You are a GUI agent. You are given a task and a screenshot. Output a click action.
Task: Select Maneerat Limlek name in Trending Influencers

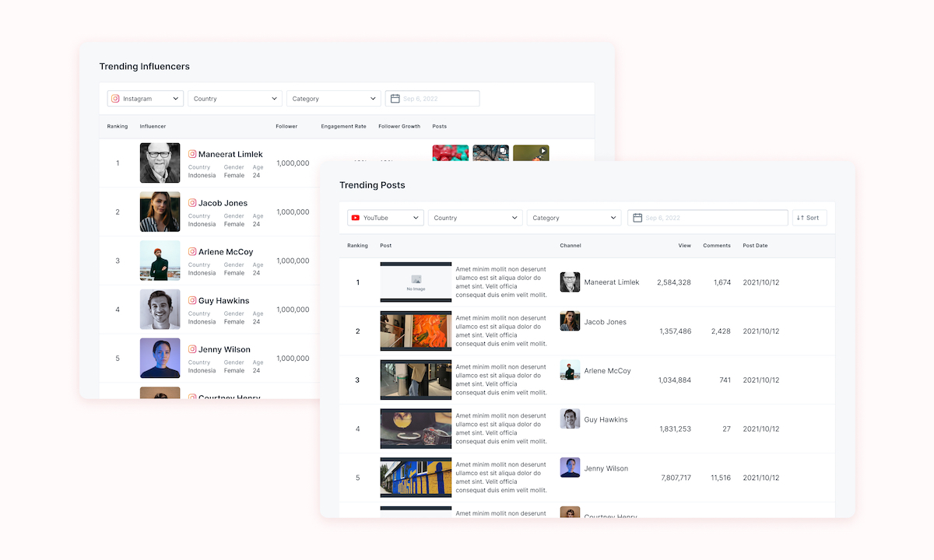click(230, 154)
